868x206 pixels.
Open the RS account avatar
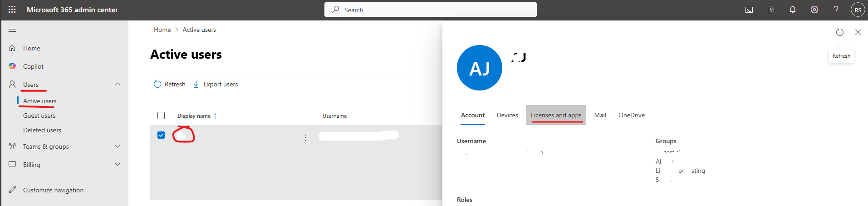tap(858, 10)
